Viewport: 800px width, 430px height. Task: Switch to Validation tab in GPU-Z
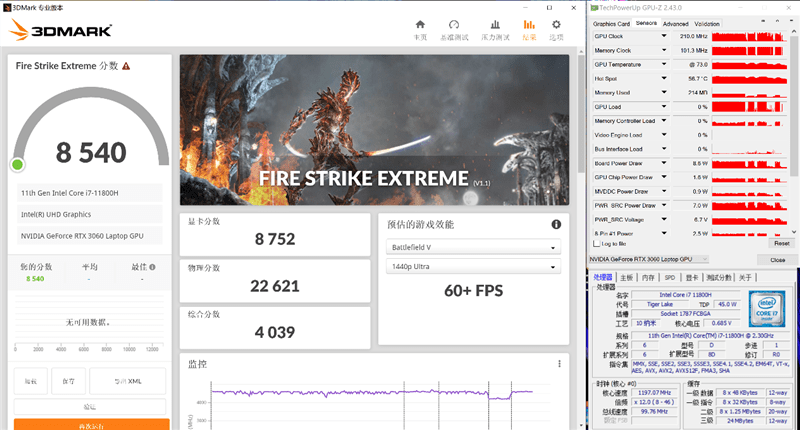pyautogui.click(x=707, y=23)
